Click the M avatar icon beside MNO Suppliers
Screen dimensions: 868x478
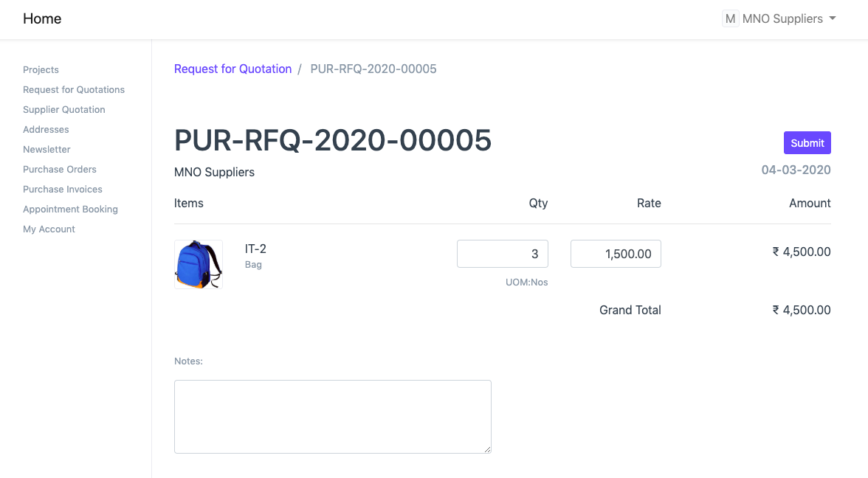click(730, 18)
